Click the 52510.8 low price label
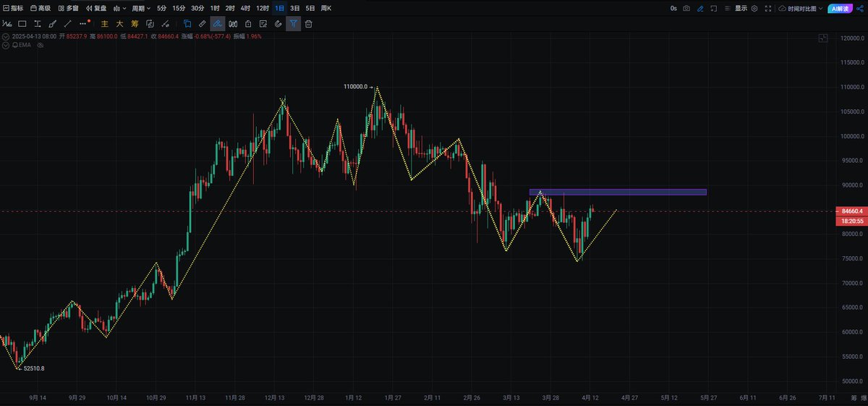Image resolution: width=868 pixels, height=406 pixels. [x=34, y=368]
